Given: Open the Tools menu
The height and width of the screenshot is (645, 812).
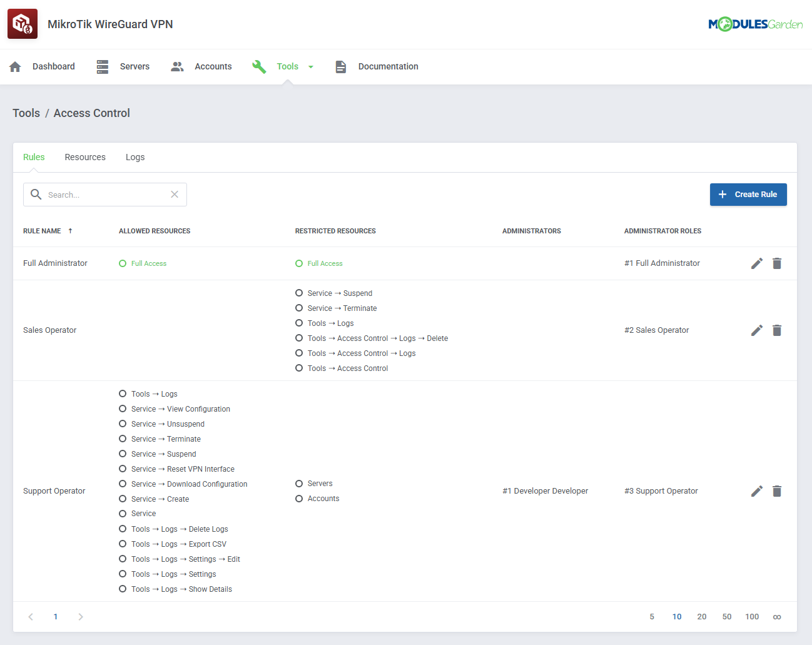Looking at the screenshot, I should coord(283,67).
